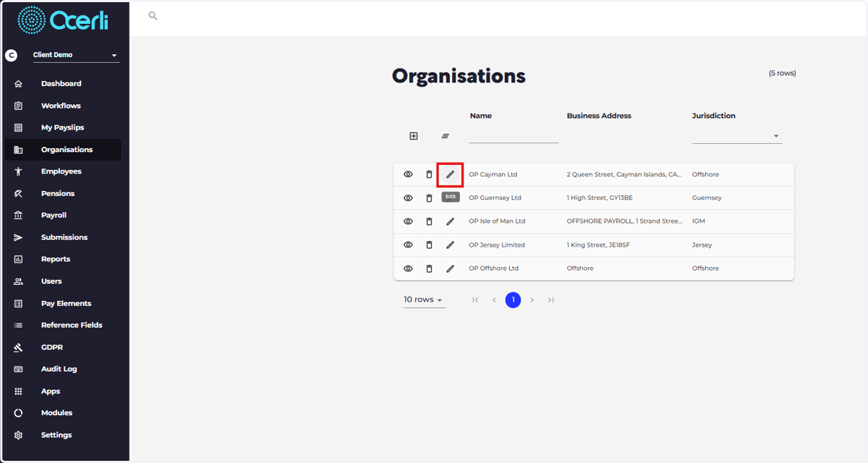
Task: Click the Audit Log icon
Action: (x=18, y=369)
